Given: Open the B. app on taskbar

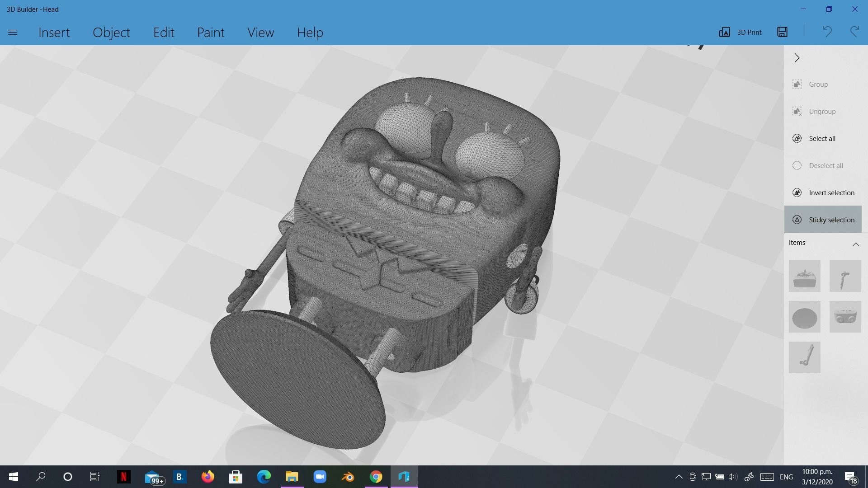Looking at the screenshot, I should pos(179,477).
